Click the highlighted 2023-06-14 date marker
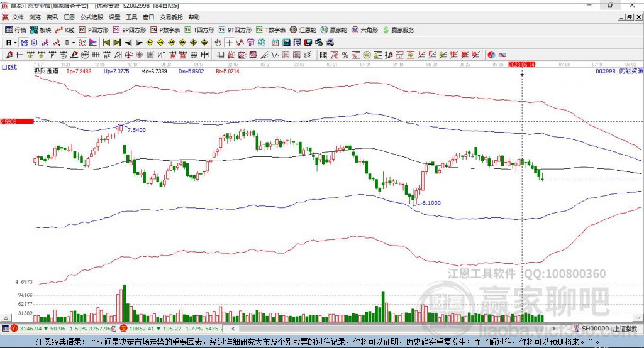Image resolution: width=644 pixels, height=348 pixels. pyautogui.click(x=521, y=65)
